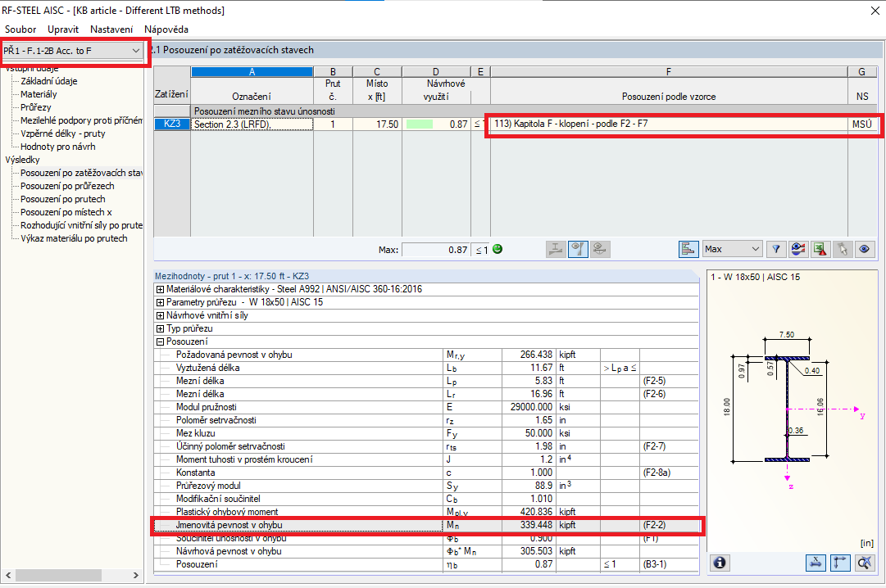Screen dimensions: 886x588
Task: Expand Typ průřezu row
Action: (x=160, y=328)
